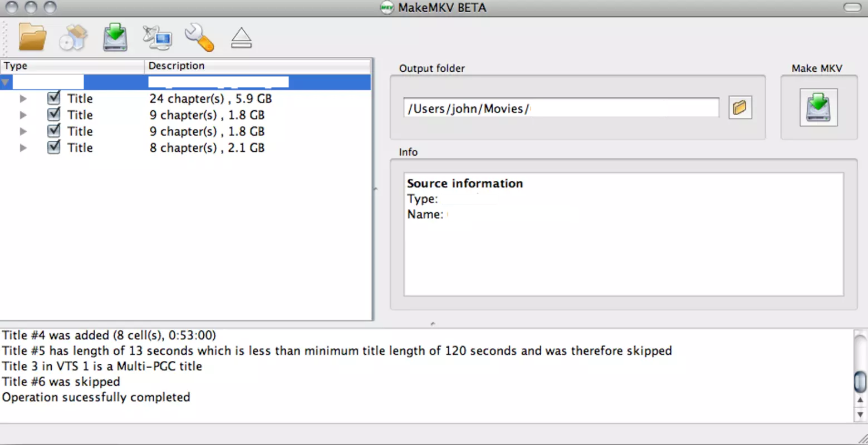
Task: Select the '8 chapter(s) , 2.1 GB' text
Action: pyautogui.click(x=207, y=148)
